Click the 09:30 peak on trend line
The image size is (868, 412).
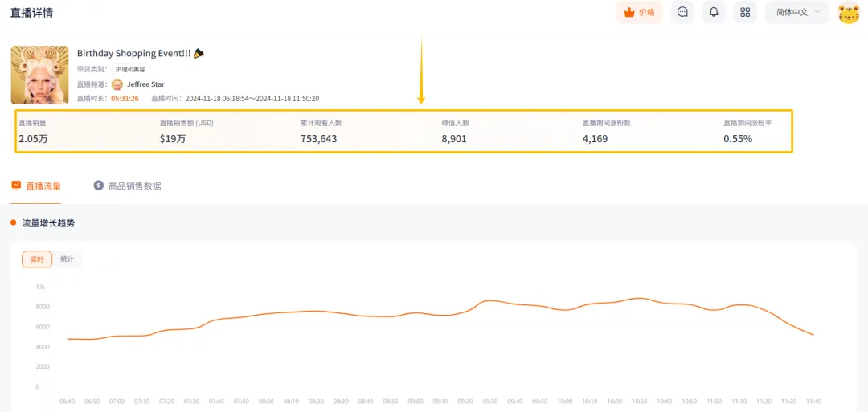coord(490,301)
